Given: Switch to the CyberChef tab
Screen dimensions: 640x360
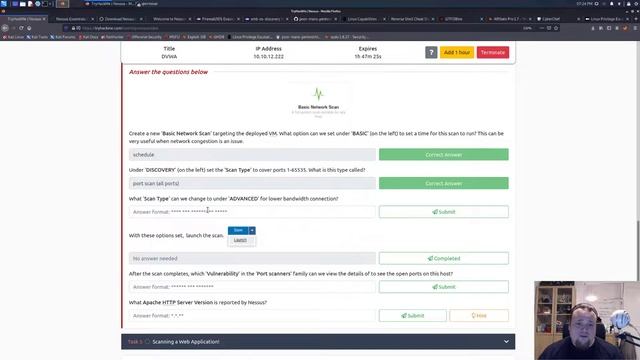Looking at the screenshot, I should coord(557,19).
